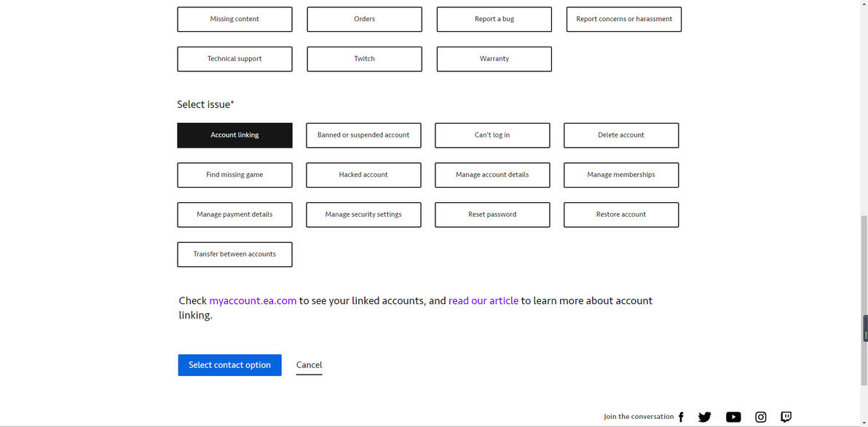The height and width of the screenshot is (427, 868).
Task: Open the myaccount.ea.com link
Action: coord(253,300)
